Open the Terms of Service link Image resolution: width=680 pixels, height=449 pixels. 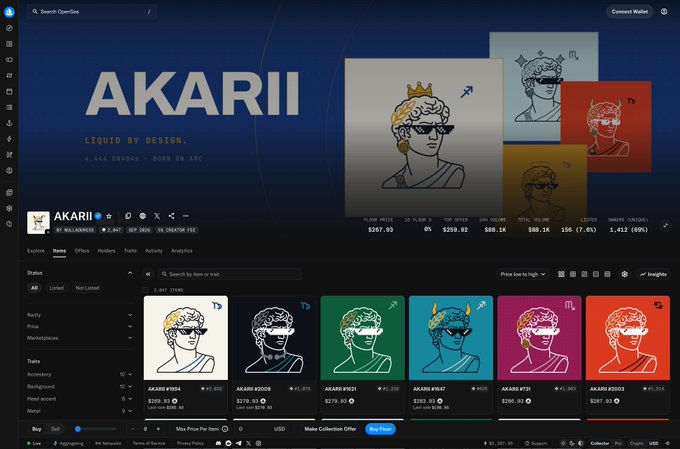click(x=149, y=443)
